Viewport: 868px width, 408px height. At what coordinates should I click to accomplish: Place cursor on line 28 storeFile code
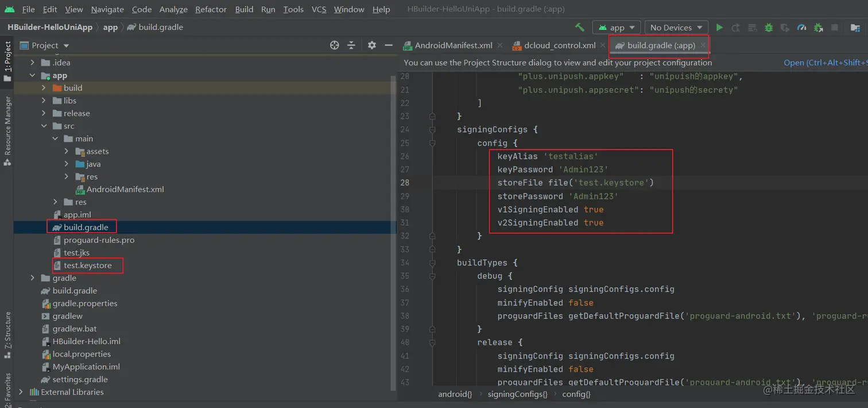(x=576, y=183)
